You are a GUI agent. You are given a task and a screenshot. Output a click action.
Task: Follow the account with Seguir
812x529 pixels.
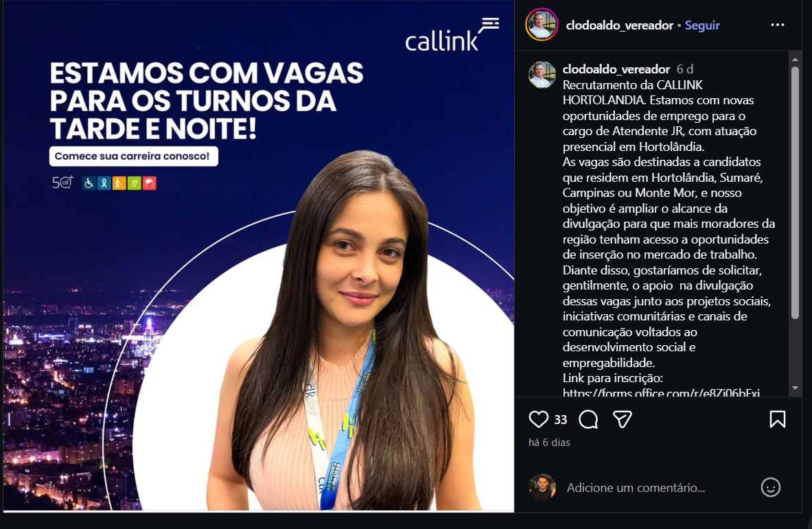(x=702, y=25)
